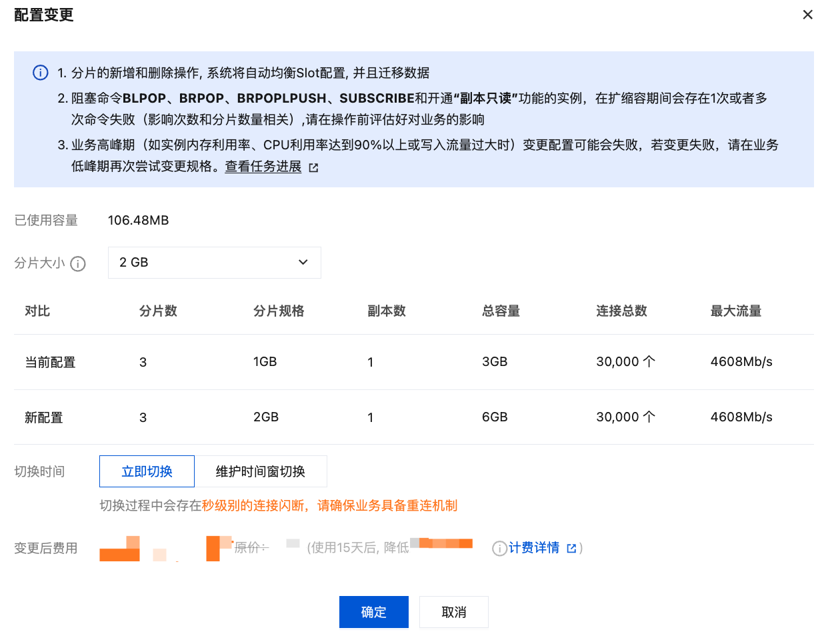Click the 连接总数 column header
The height and width of the screenshot is (644, 820).
(x=621, y=311)
